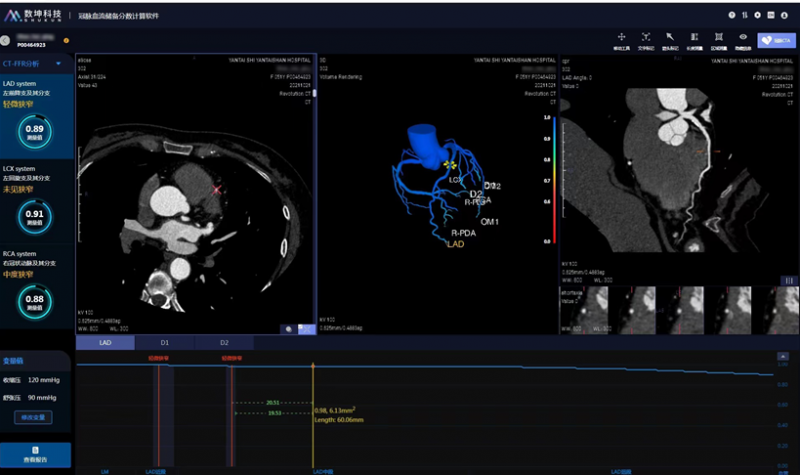Select the length measurement tool icon

694,37
